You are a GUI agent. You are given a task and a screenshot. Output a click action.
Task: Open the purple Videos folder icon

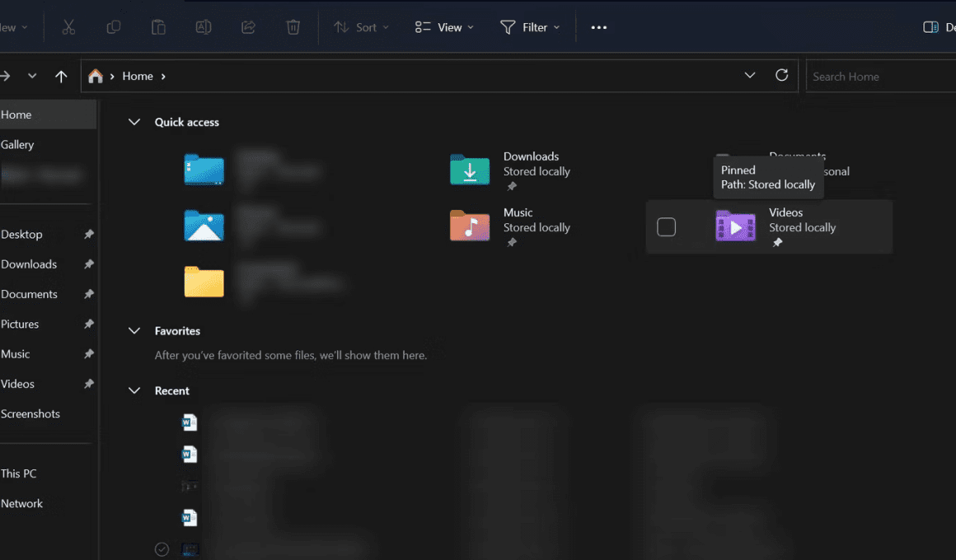tap(735, 226)
